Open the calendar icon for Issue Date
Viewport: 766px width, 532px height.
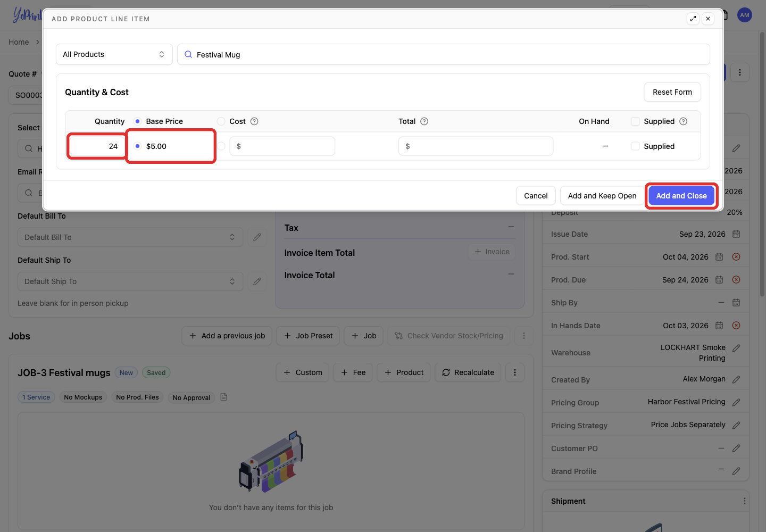[736, 234]
